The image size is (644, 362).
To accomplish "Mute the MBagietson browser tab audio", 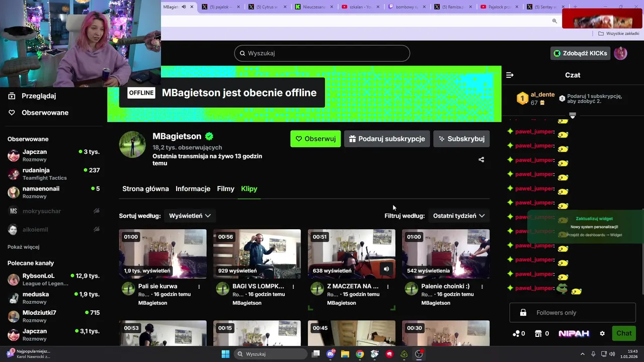I will [x=184, y=7].
